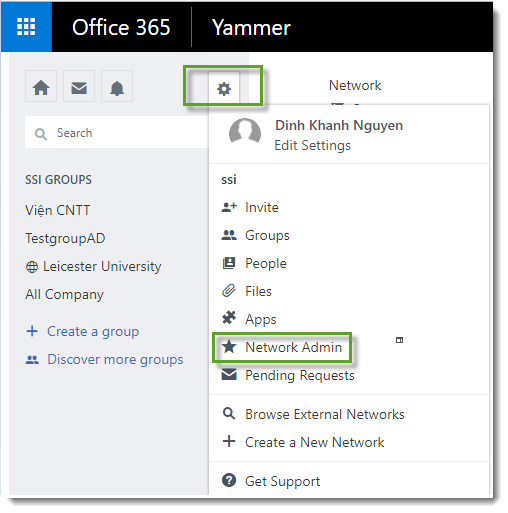Click the globe icon beside Leicester University

pyautogui.click(x=32, y=267)
